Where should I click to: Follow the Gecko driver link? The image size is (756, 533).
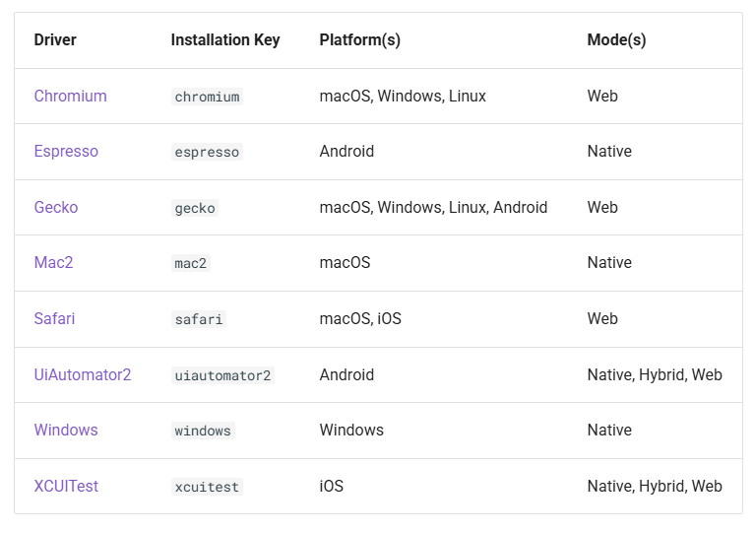56,208
